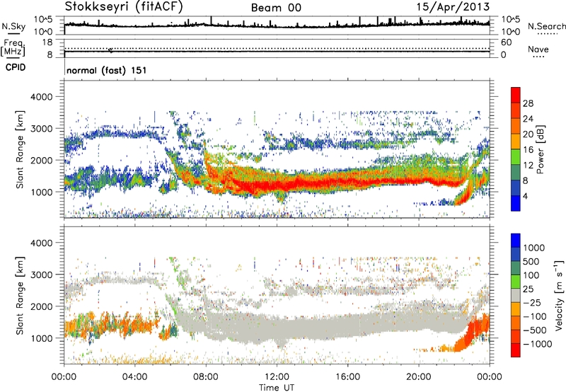Click the "28" label on the Power scale
The image size is (566, 392).
528,103
